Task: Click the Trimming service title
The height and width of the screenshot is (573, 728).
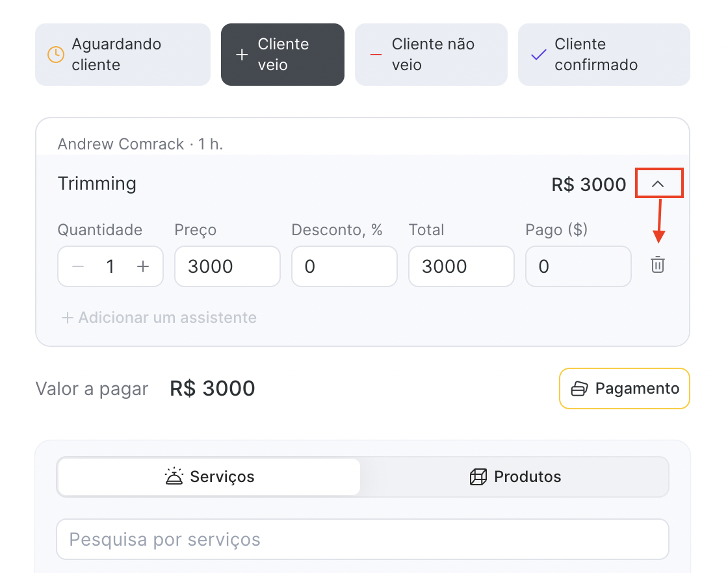Action: [97, 184]
